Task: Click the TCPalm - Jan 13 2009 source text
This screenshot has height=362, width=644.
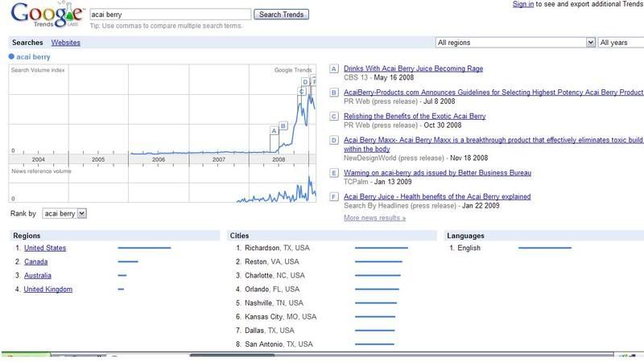Action: pos(378,182)
